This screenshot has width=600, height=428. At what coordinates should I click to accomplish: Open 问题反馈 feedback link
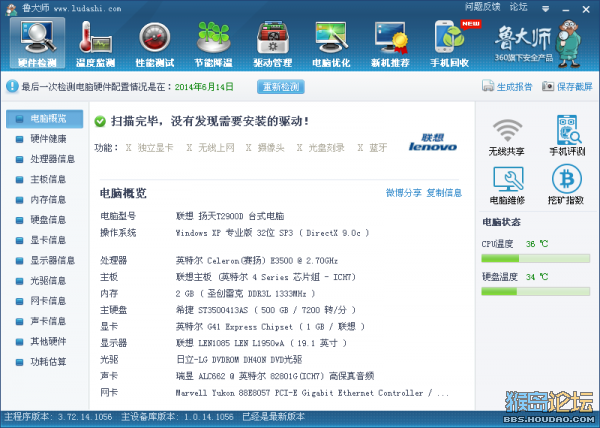coord(482,7)
